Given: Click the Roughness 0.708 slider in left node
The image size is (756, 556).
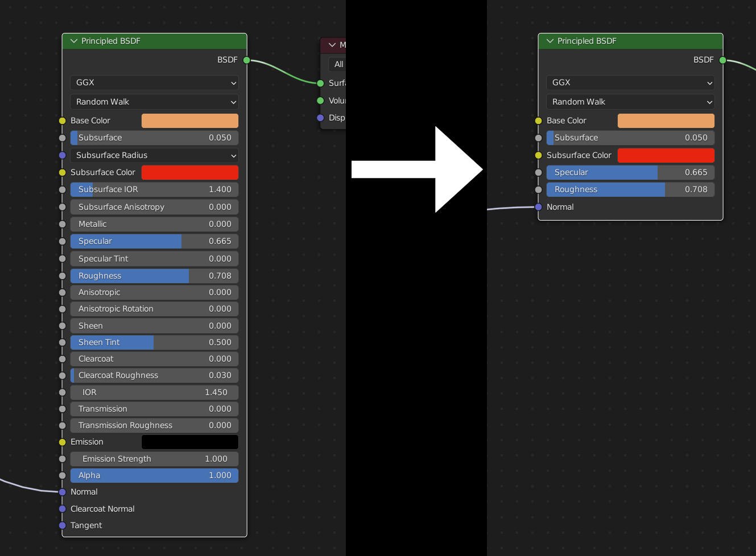Looking at the screenshot, I should [155, 276].
